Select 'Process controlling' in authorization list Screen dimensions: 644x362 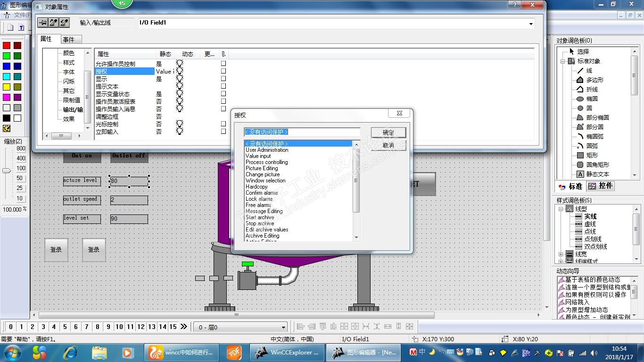[x=266, y=162]
